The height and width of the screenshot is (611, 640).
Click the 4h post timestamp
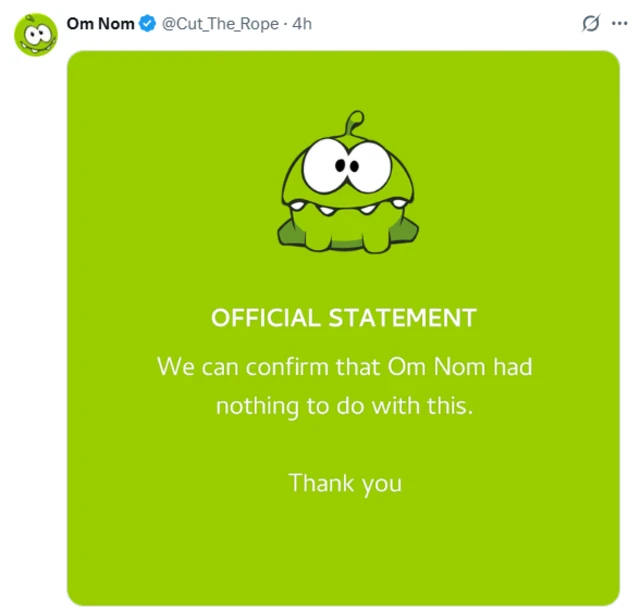click(x=302, y=23)
